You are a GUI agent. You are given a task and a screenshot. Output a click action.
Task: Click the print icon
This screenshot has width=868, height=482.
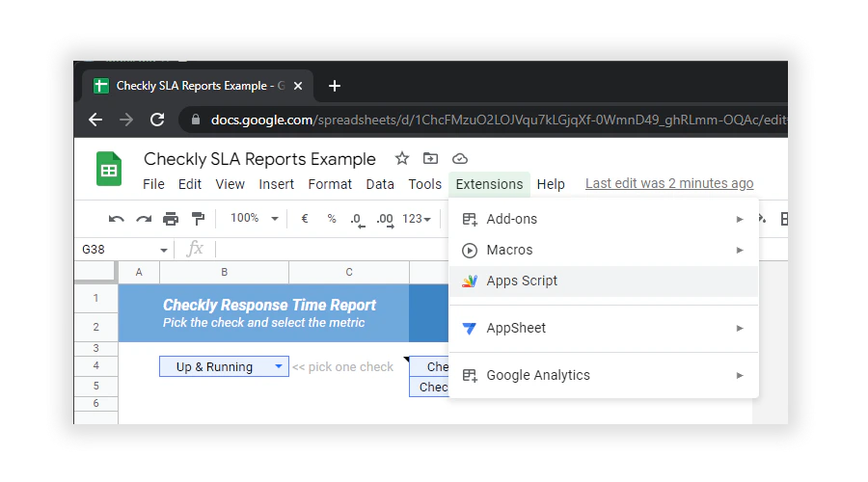(171, 219)
